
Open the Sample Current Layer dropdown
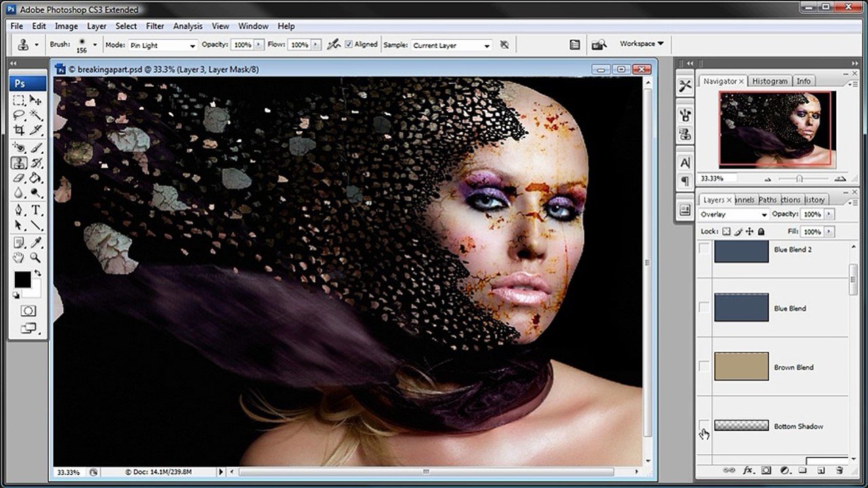pyautogui.click(x=451, y=45)
